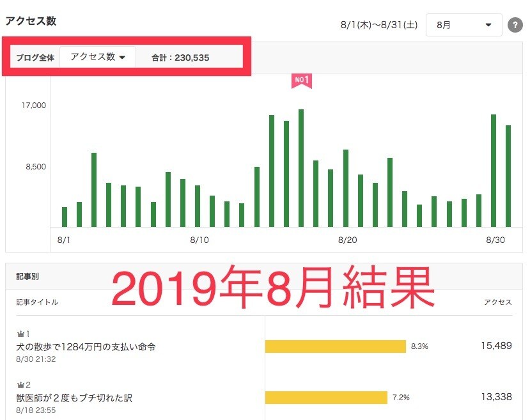Click the tall bar above 8/30
The image size is (530, 420).
tap(494, 171)
